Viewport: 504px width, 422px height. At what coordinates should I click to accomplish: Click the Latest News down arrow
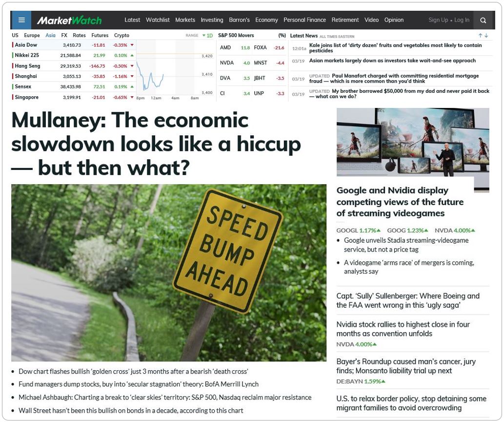(486, 35)
